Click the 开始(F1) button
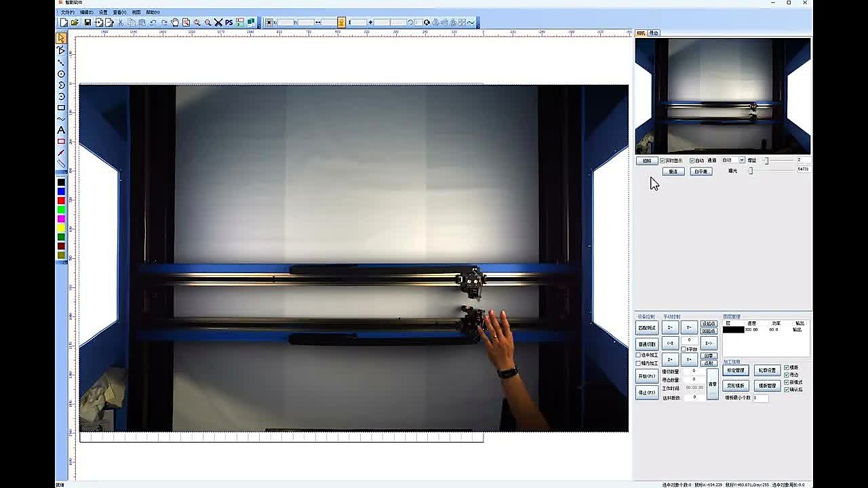868x488 pixels. click(647, 376)
